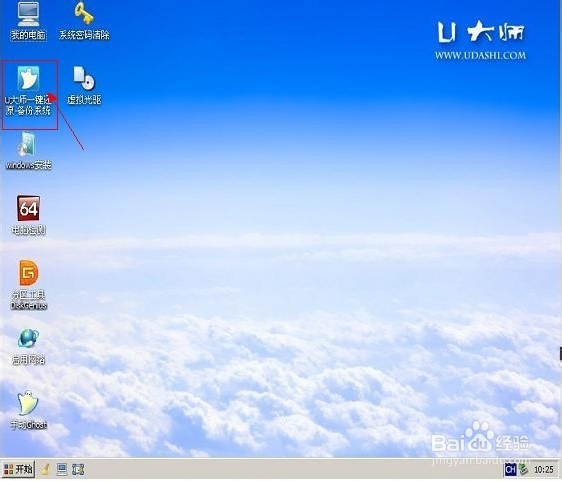Click the third quick launch icon
Screen dimensions: 562x481
[78, 470]
